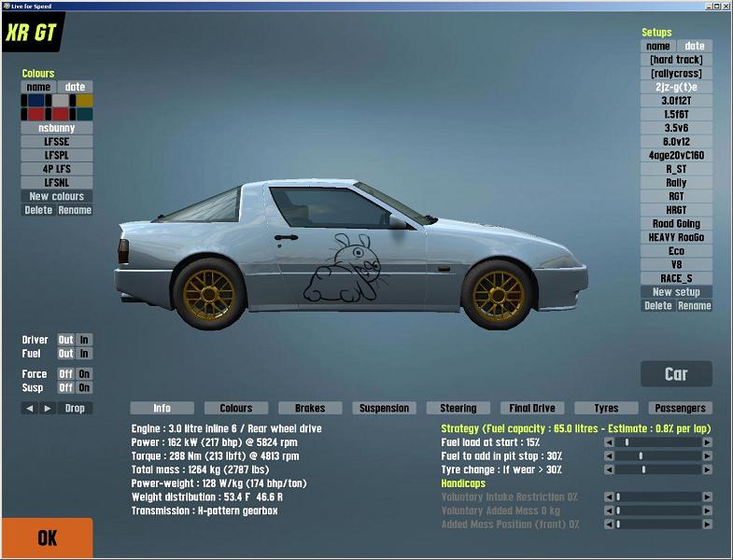Select the nsbunny colour scheme
Viewport: 733px width, 560px height.
click(x=57, y=128)
